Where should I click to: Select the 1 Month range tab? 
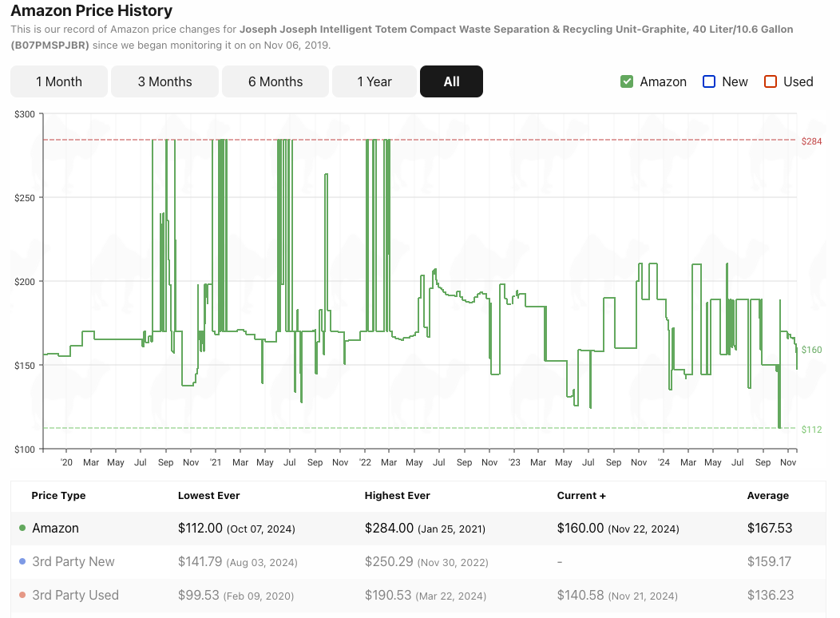[59, 81]
